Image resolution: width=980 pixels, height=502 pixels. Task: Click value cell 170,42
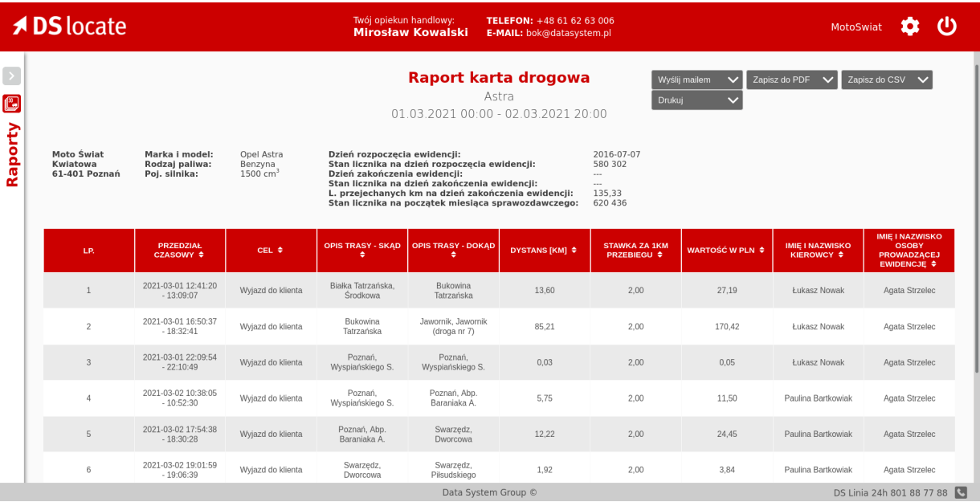(727, 327)
